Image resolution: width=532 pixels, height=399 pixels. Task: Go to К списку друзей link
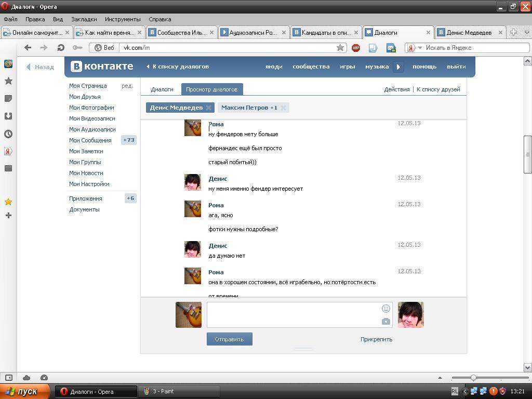click(438, 89)
